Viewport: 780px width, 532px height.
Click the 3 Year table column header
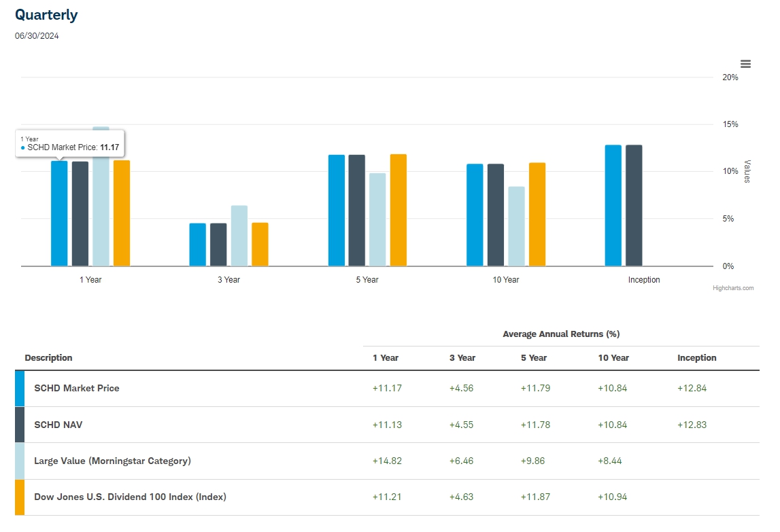(462, 357)
